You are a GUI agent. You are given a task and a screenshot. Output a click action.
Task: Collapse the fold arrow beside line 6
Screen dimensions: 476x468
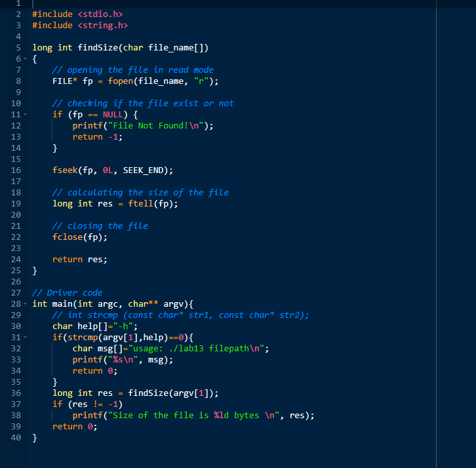[26, 58]
